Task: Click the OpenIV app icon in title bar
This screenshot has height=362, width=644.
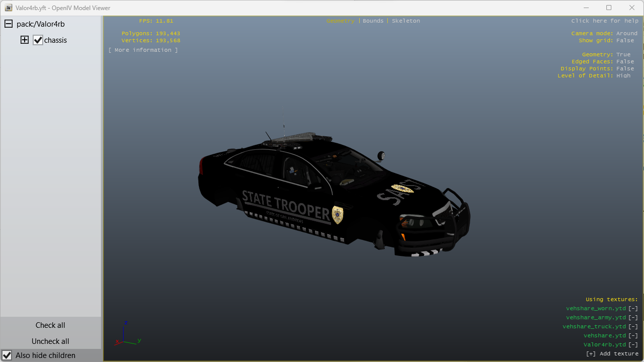Action: tap(9, 8)
